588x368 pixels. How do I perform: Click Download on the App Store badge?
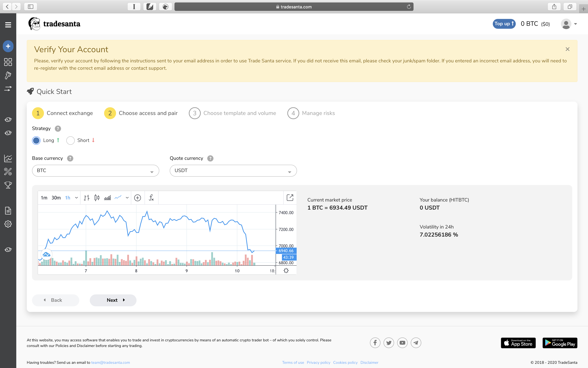[518, 343]
